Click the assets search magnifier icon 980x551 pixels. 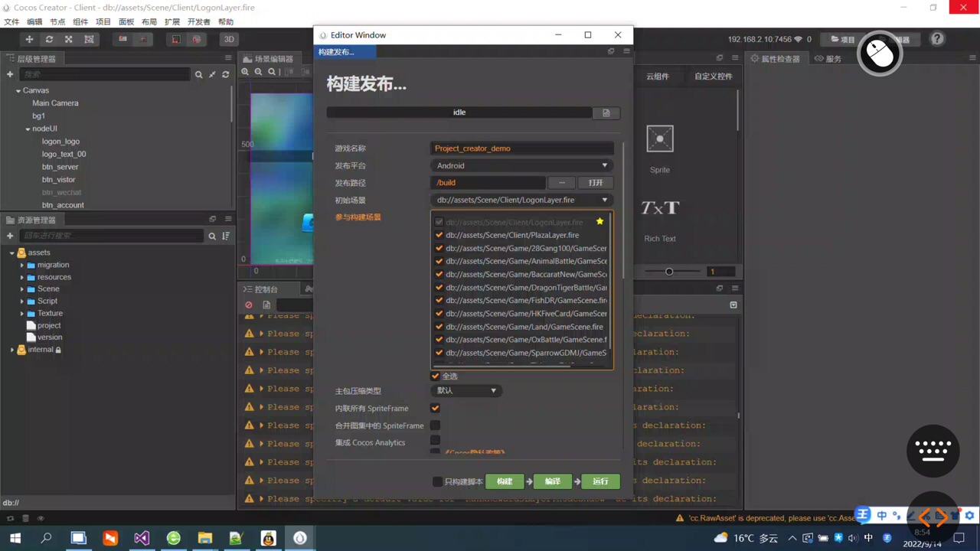212,236
